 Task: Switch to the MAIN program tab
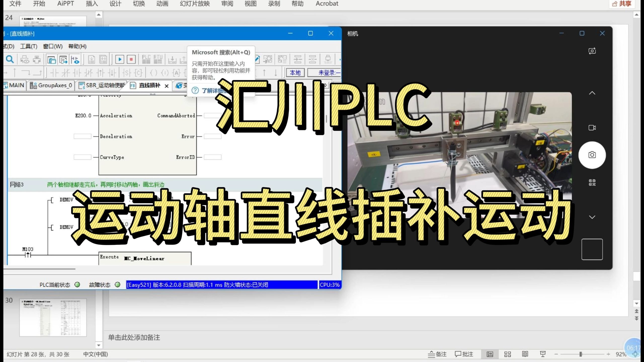(14, 85)
